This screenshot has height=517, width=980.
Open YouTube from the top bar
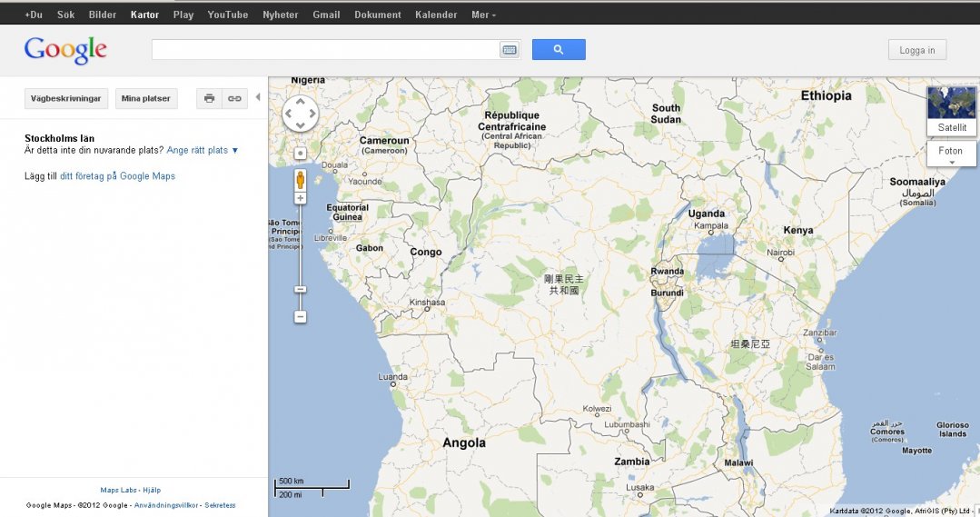(x=227, y=15)
